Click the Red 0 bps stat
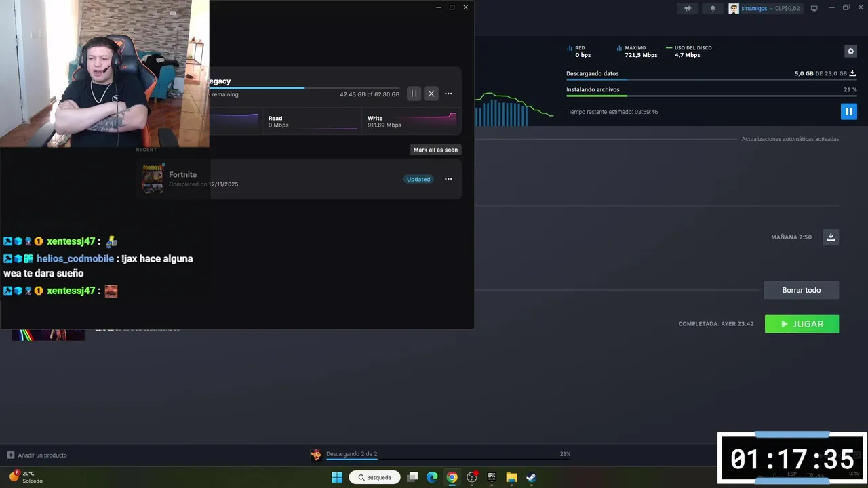The width and height of the screenshot is (868, 488). 579,52
